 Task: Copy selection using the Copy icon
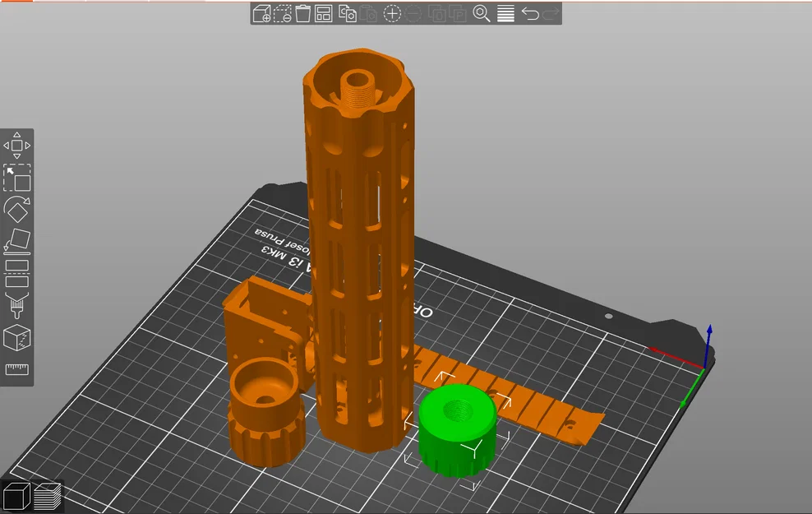tap(347, 13)
